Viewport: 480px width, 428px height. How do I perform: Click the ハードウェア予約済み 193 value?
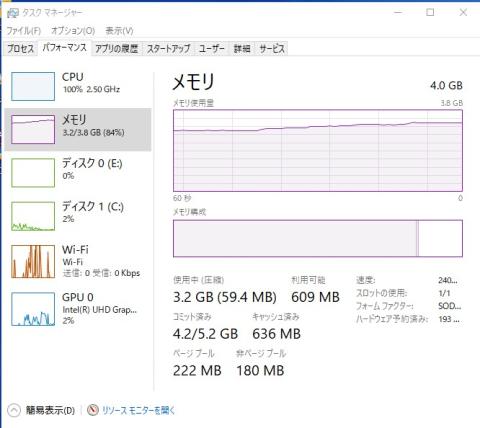[449, 319]
